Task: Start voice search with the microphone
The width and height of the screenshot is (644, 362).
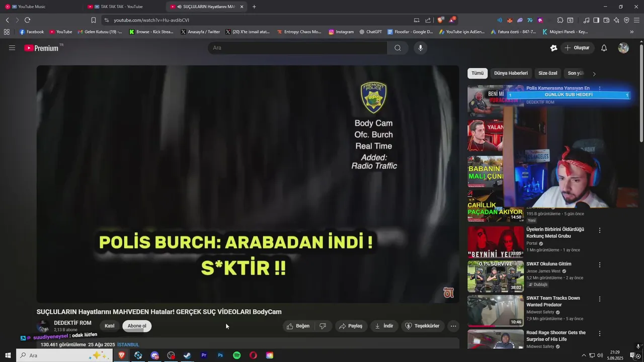Action: (x=421, y=48)
